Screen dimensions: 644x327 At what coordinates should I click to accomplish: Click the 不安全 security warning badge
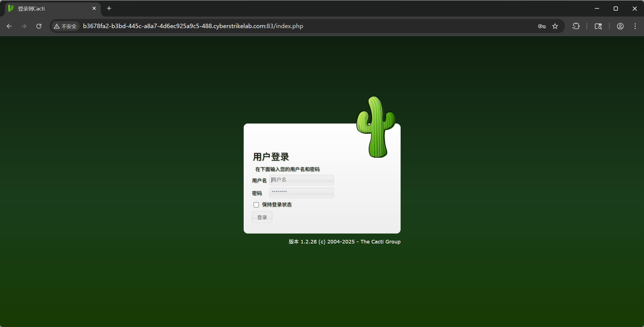tap(66, 26)
